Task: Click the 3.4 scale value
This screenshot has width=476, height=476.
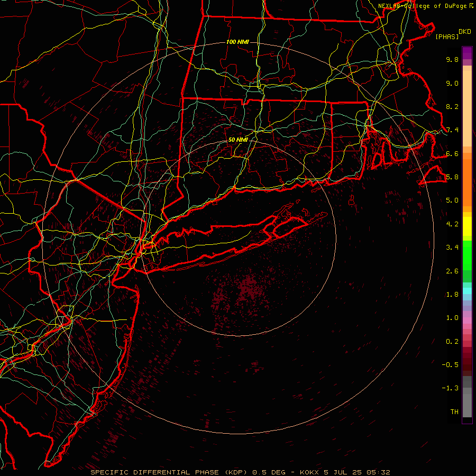Action: [452, 248]
